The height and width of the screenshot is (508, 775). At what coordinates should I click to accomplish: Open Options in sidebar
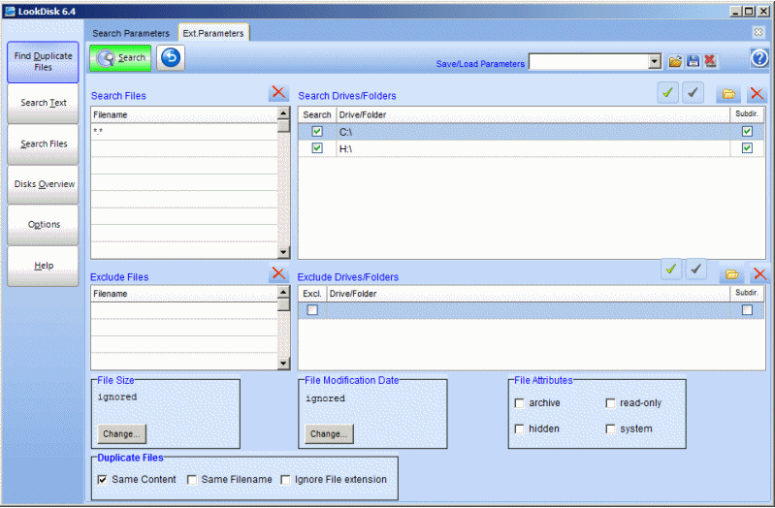pyautogui.click(x=43, y=225)
